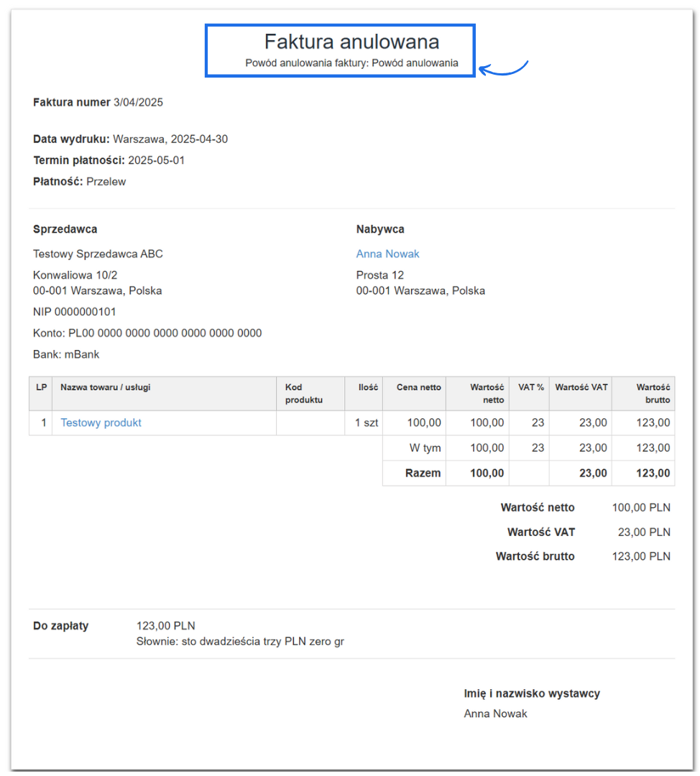Select buyer address 'Prosta 12'
The image size is (700, 776).
point(379,275)
